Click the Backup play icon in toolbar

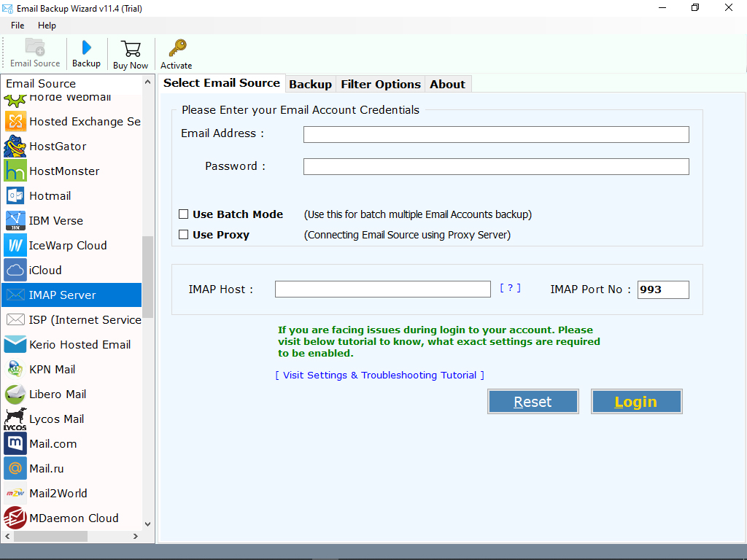[86, 47]
